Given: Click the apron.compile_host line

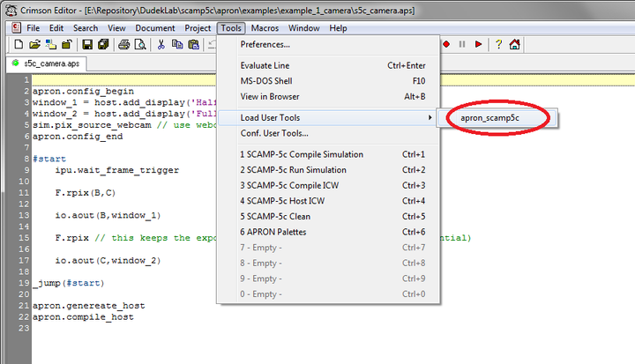Looking at the screenshot, I should (x=83, y=317).
